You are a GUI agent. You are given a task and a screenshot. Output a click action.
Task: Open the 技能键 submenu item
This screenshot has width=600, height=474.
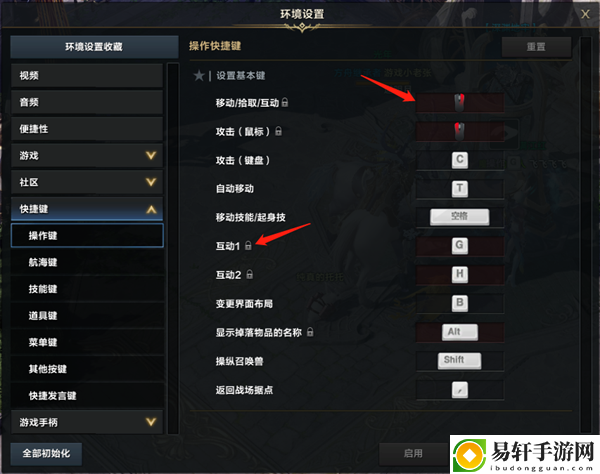pyautogui.click(x=87, y=289)
